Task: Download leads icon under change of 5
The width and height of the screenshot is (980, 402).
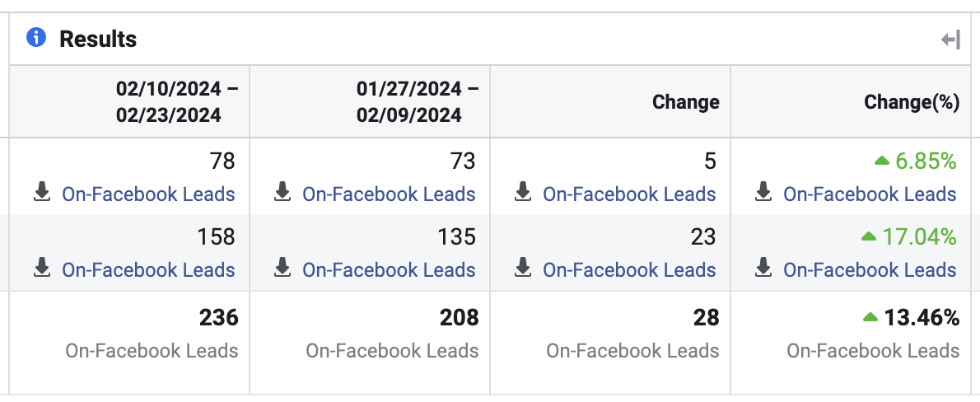Action: tap(522, 194)
